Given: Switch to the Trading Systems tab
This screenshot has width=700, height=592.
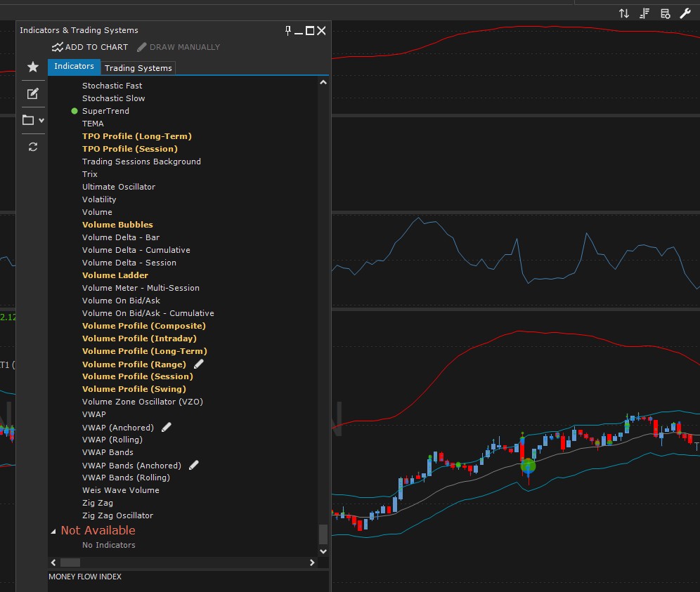Looking at the screenshot, I should 138,68.
